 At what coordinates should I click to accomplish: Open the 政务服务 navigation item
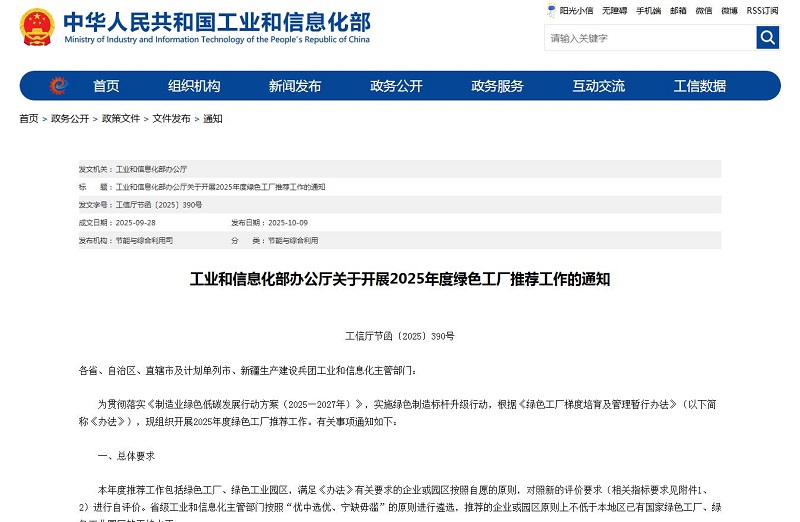pos(497,86)
